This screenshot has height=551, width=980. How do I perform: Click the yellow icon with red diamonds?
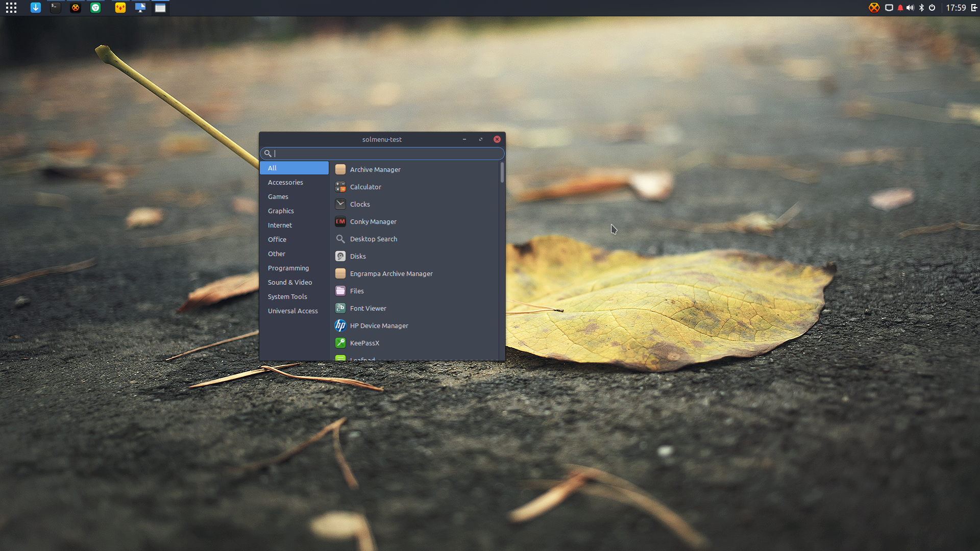point(120,8)
